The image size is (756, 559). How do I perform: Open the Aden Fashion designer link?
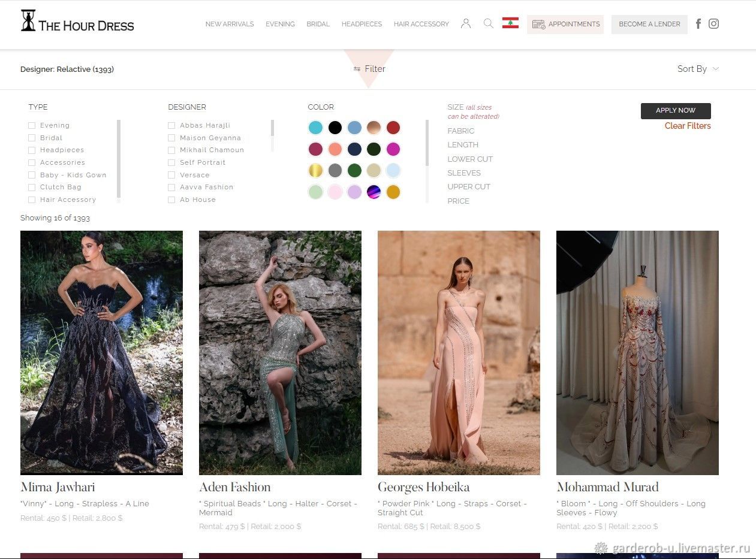tap(234, 487)
